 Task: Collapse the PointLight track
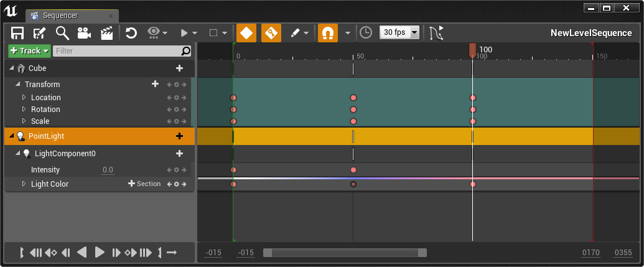click(x=12, y=136)
